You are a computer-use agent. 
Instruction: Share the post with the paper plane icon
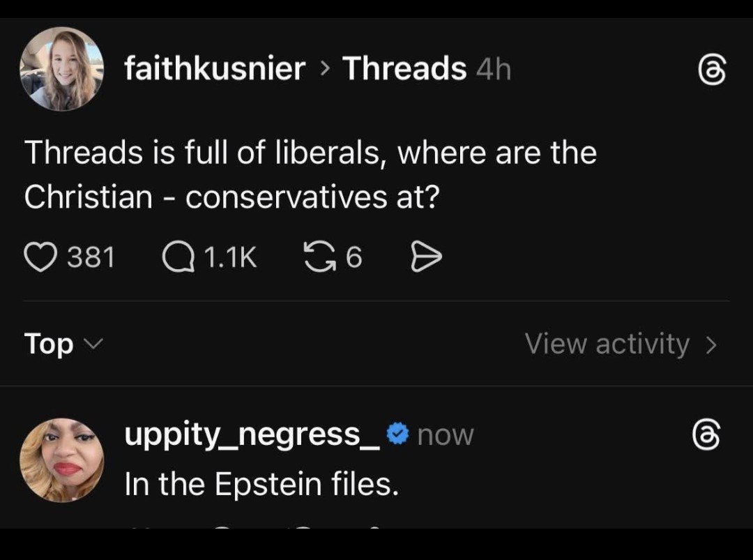tap(426, 258)
